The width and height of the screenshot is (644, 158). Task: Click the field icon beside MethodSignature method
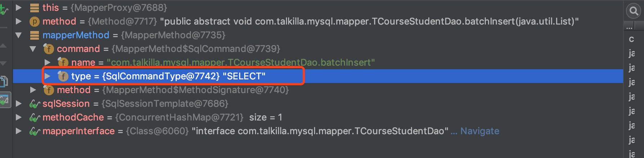[49, 89]
